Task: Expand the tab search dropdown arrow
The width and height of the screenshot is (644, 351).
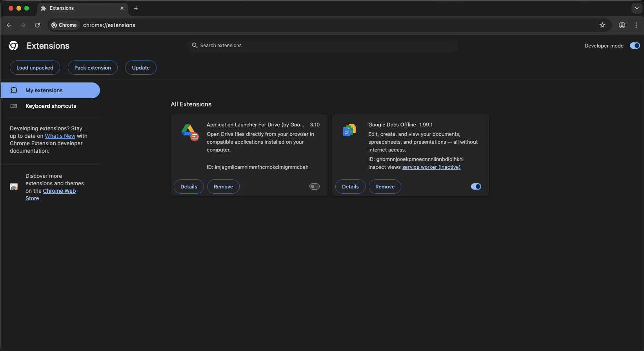Action: pos(637,8)
